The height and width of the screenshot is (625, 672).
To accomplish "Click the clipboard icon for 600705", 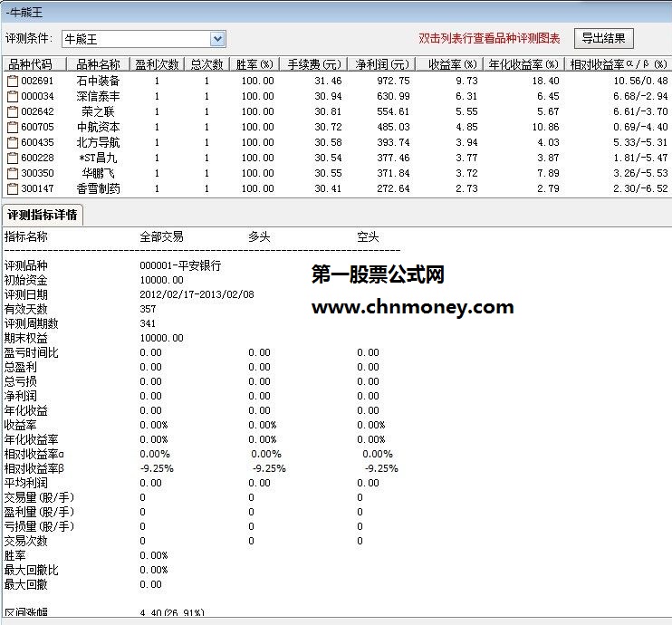I will 13,127.
